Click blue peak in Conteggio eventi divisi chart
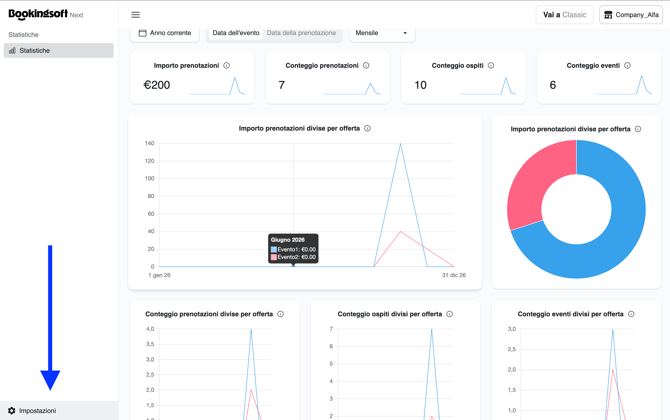Viewport: 670px width, 420px height. click(613, 330)
